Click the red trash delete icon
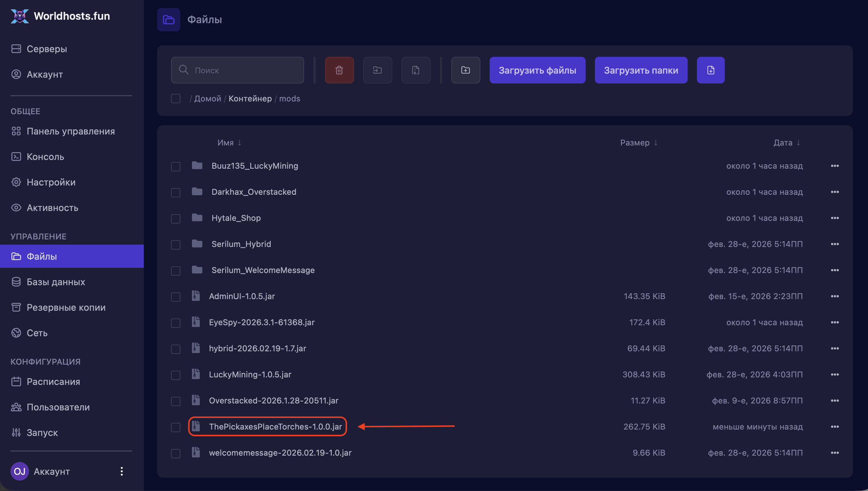868x491 pixels. (x=339, y=70)
